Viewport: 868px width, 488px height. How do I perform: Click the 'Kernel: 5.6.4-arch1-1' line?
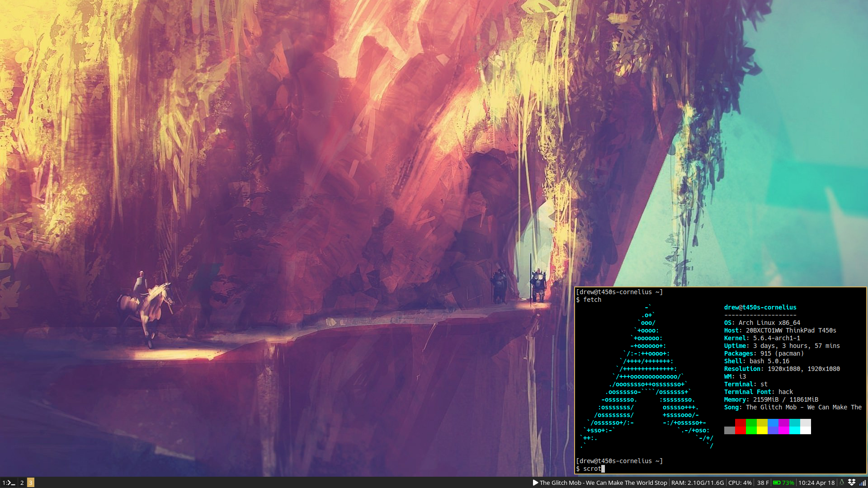[x=762, y=338]
